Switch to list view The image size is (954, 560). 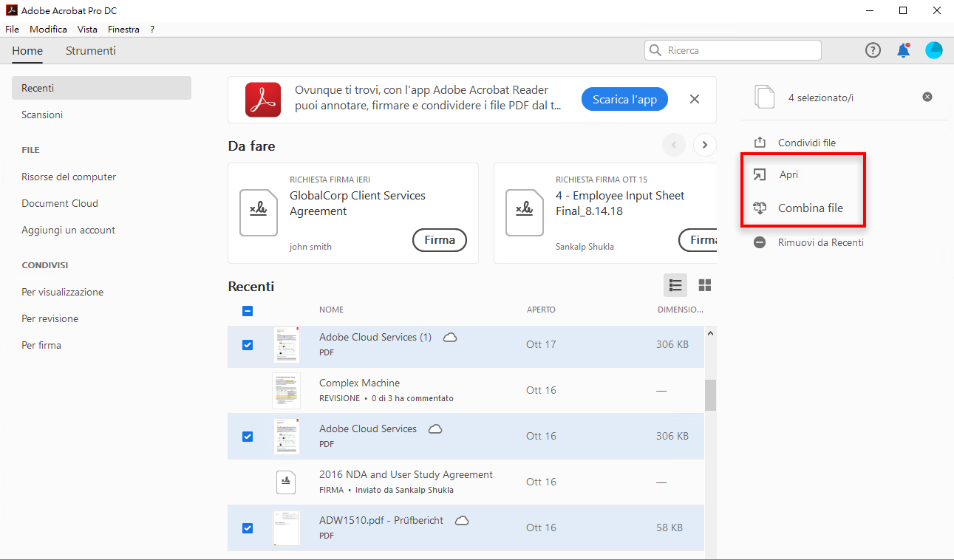675,285
